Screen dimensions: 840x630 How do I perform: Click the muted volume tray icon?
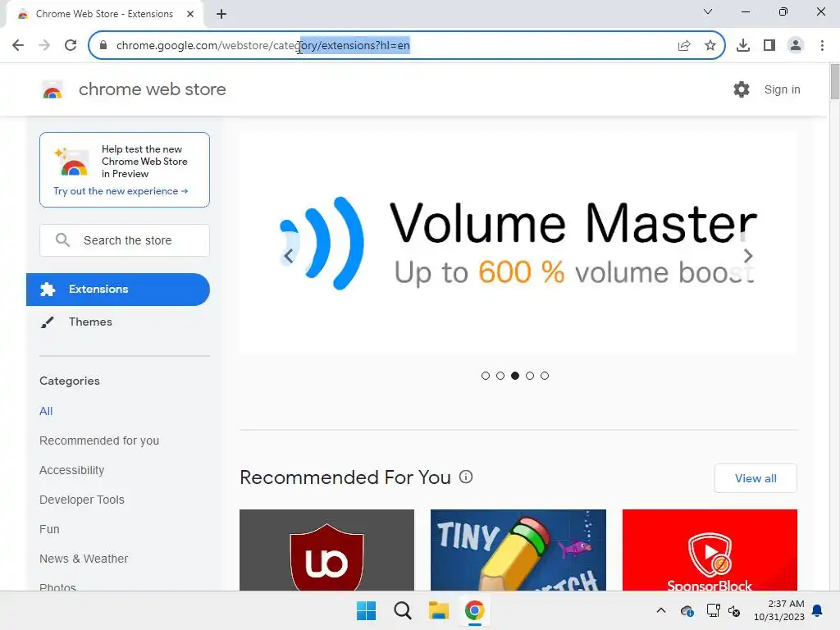tap(734, 610)
